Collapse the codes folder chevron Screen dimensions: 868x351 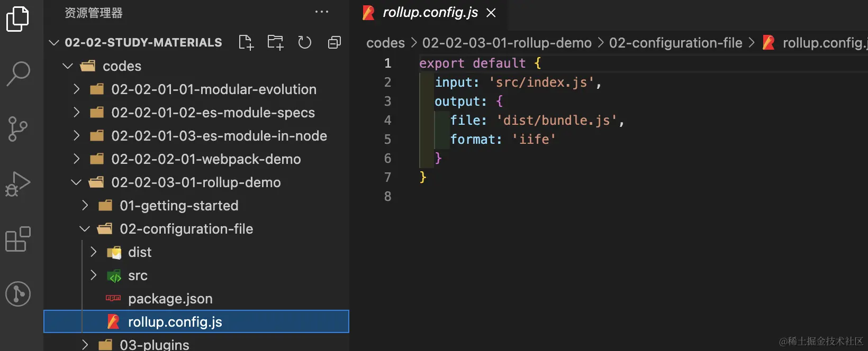pyautogui.click(x=68, y=66)
